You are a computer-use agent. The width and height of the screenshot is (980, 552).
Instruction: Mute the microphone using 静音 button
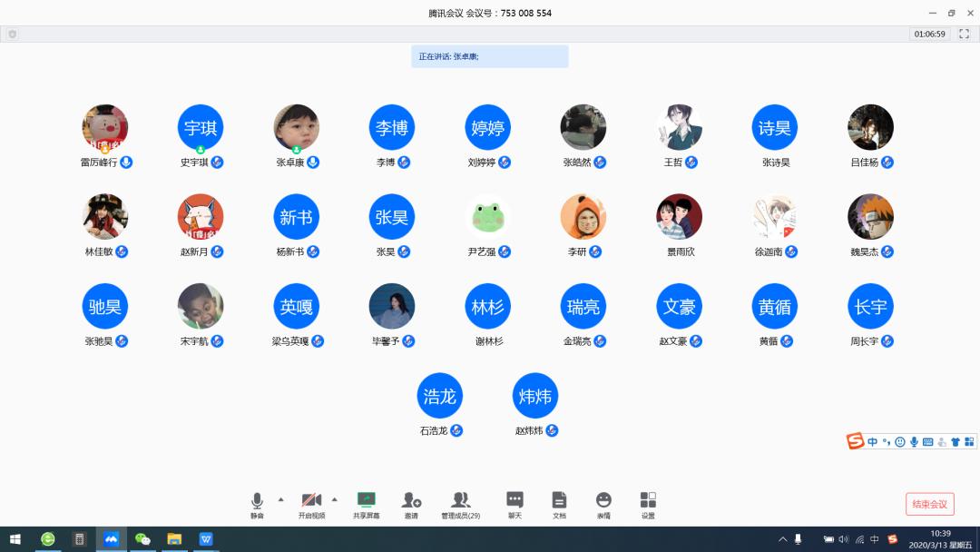pos(257,503)
